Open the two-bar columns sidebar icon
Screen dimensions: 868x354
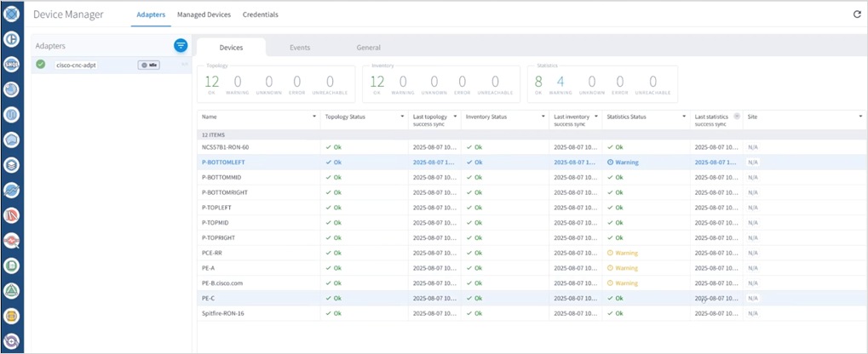pos(12,115)
